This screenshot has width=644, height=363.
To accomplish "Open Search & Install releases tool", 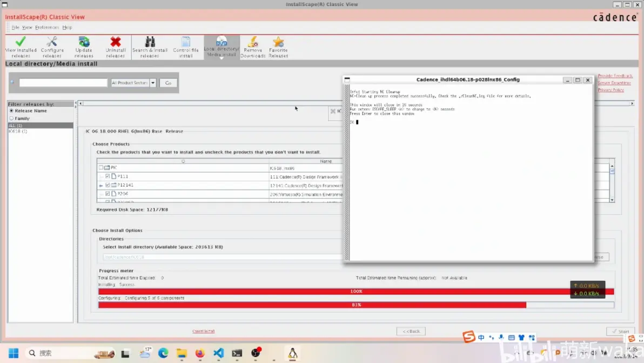I will 150,47.
